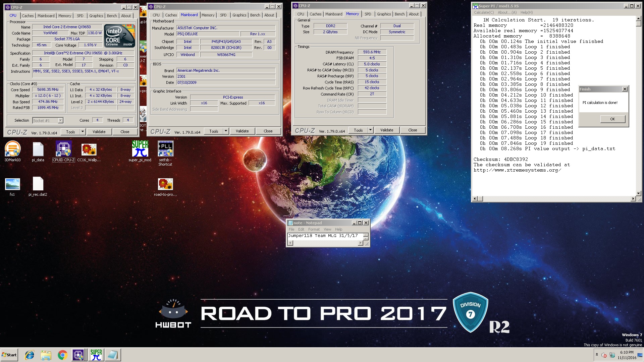Screen dimensions: 644x362
Task: Open Windows Explorer folder in taskbar
Action: click(46, 355)
